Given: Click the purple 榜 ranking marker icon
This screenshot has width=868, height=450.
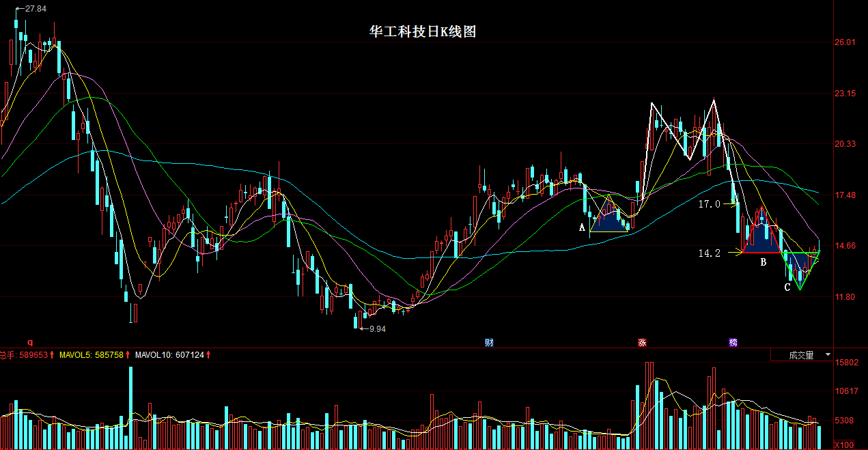Looking at the screenshot, I should (x=733, y=342).
